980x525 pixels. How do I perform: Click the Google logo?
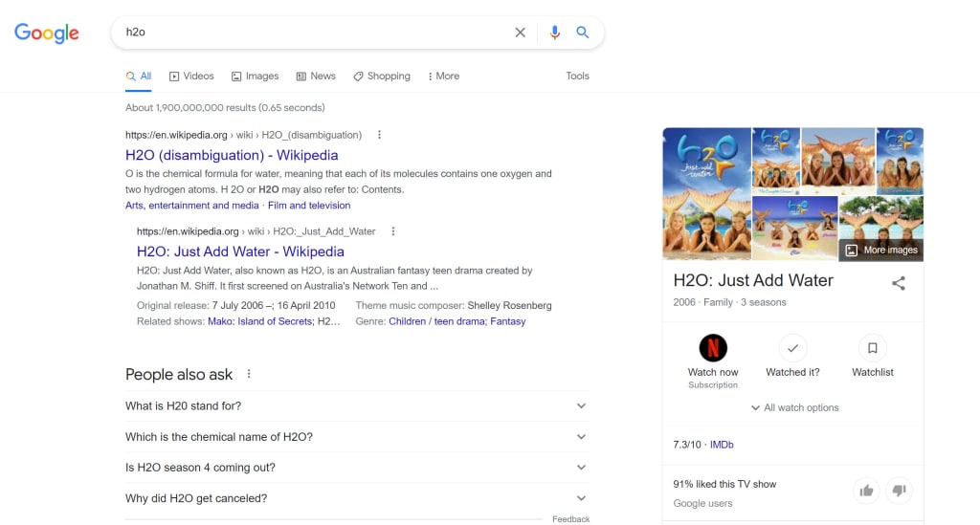(47, 33)
